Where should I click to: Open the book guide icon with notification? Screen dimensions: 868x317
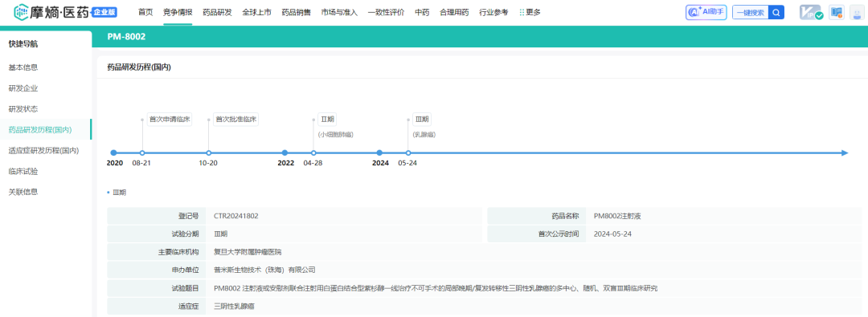coord(837,12)
